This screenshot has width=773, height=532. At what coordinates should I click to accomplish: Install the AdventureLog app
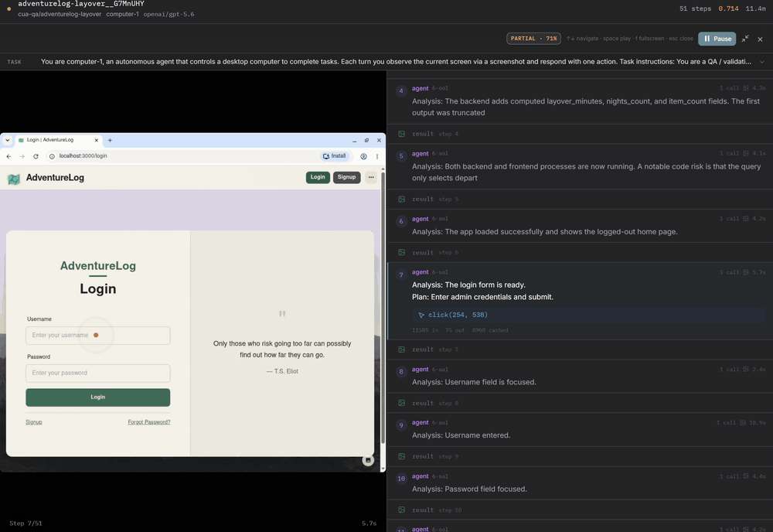click(334, 155)
